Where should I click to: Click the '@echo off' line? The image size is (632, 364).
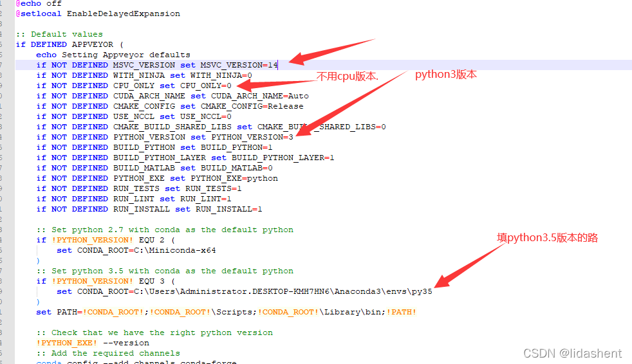[x=39, y=4]
